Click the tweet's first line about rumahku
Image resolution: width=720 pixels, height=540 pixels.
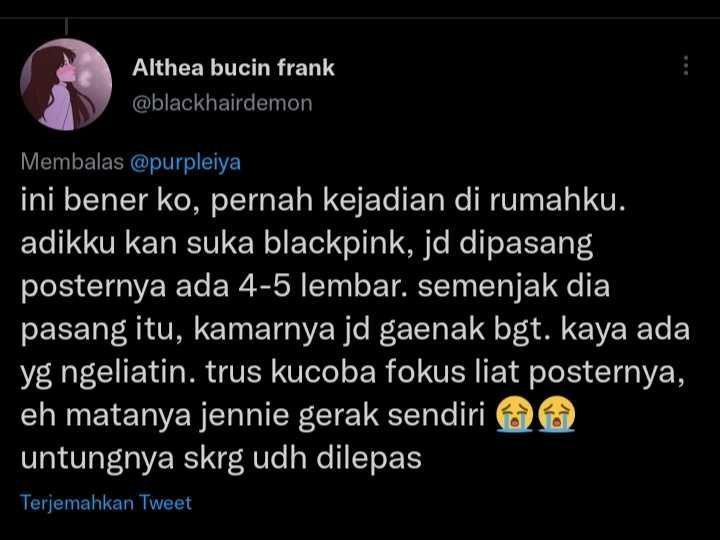[323, 201]
